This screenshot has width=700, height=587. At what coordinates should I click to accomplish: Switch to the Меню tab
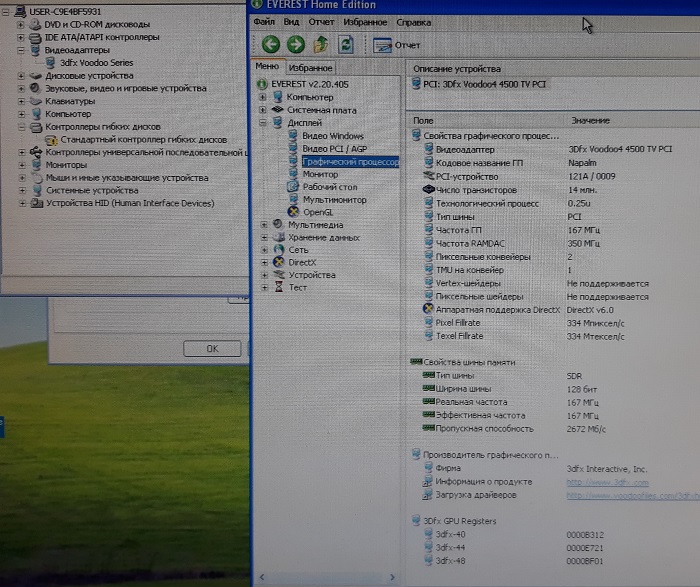267,67
